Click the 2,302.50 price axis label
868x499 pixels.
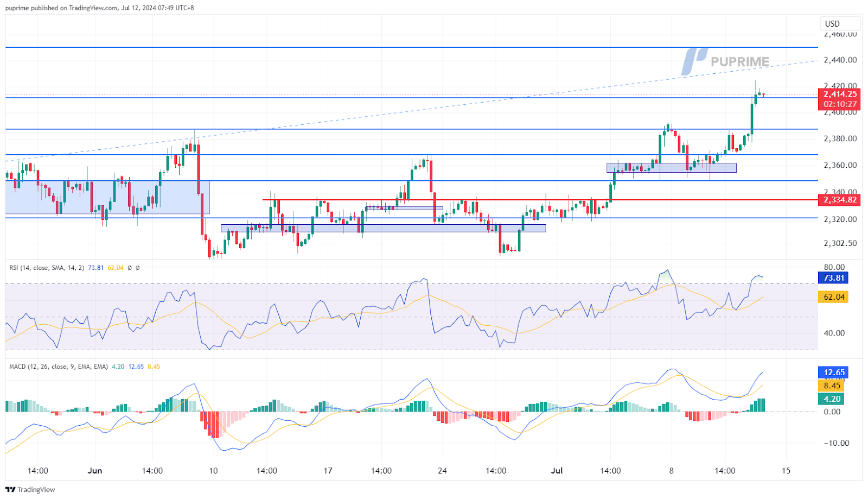coord(840,243)
